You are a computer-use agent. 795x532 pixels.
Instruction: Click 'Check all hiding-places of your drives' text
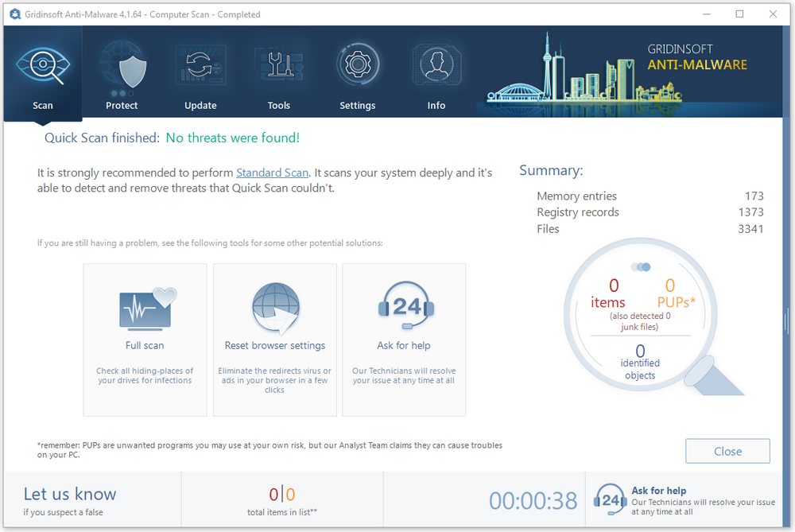145,375
